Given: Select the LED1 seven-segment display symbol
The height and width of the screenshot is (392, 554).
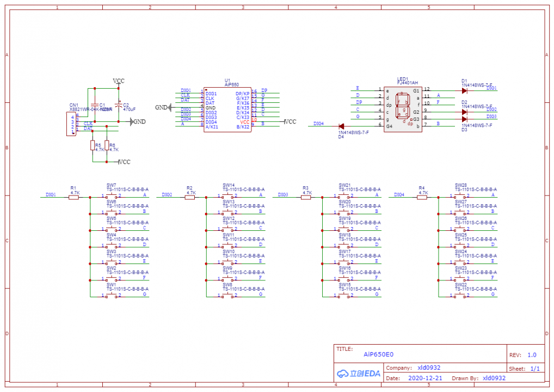Looking at the screenshot, I should coord(403,109).
